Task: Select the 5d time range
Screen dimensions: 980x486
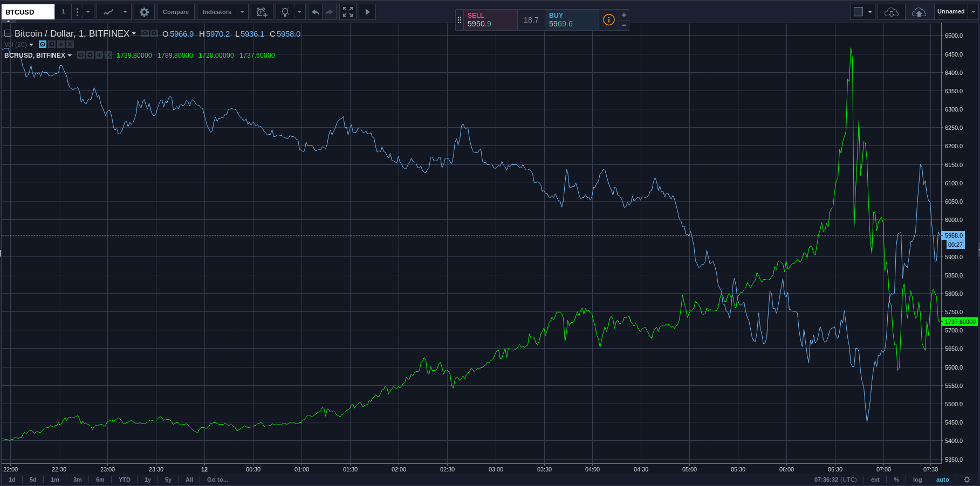Action: click(x=33, y=480)
